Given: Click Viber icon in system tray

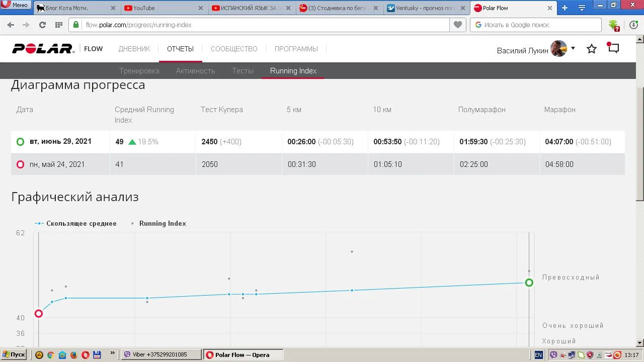Looking at the screenshot, I should [x=553, y=355].
